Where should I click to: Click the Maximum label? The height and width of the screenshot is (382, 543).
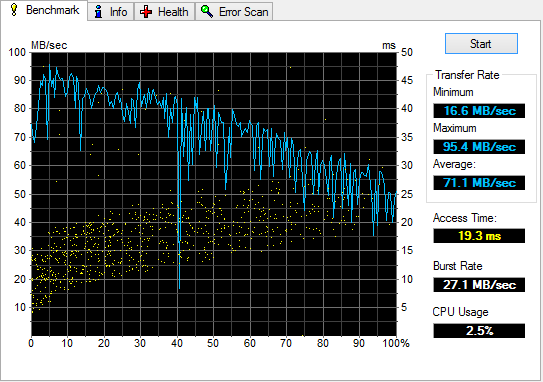[455, 128]
